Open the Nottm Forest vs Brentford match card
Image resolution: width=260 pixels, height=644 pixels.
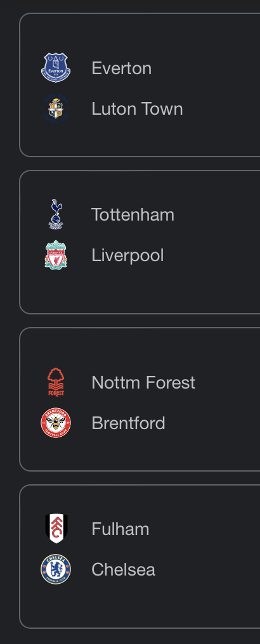pyautogui.click(x=140, y=399)
